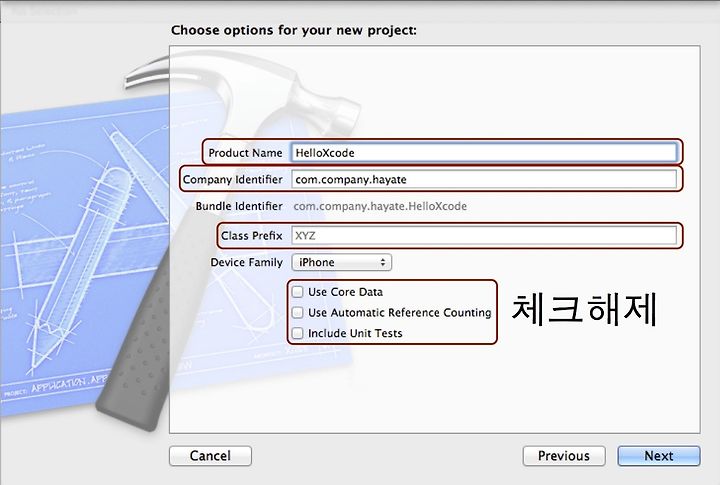
Task: Go back with the Previous button
Action: [x=564, y=456]
